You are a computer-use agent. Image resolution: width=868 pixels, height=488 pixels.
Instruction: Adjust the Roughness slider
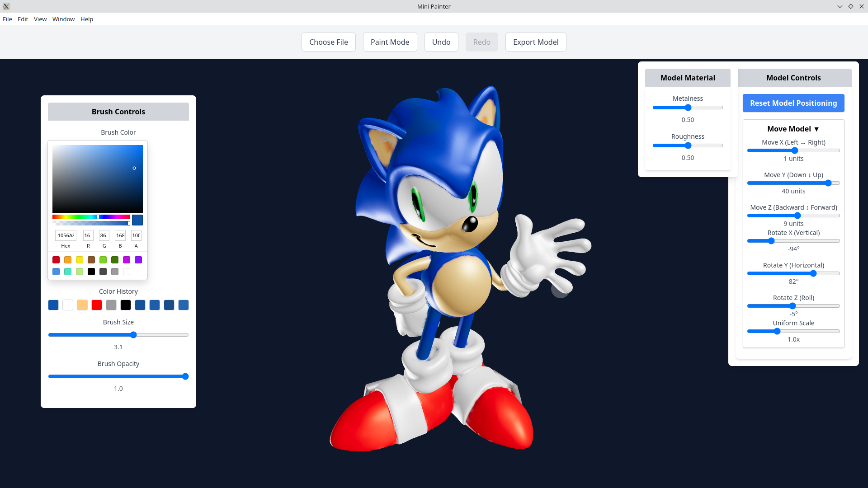(x=688, y=145)
